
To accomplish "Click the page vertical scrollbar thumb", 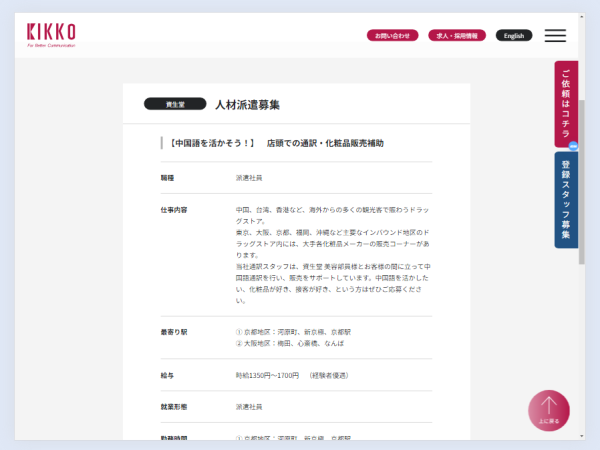I will click(582, 182).
